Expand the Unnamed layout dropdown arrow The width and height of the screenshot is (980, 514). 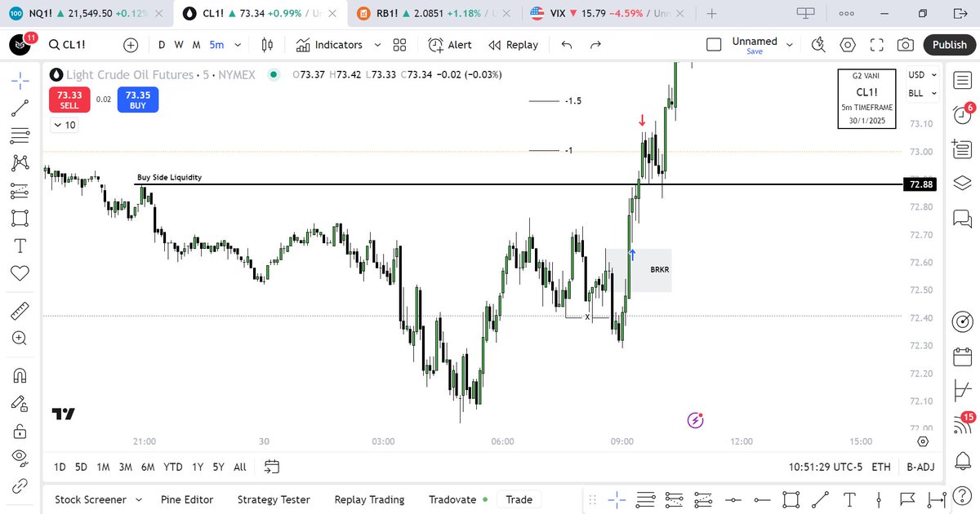(x=790, y=45)
